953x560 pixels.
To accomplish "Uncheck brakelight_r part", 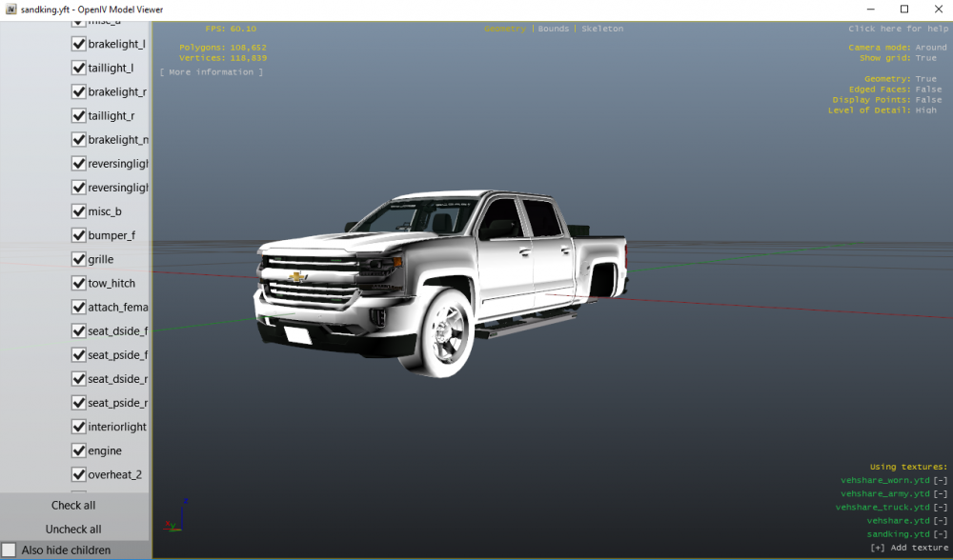I will pyautogui.click(x=78, y=91).
